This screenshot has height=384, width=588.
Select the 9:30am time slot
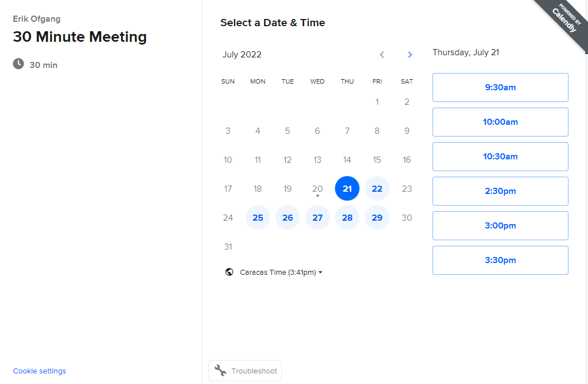coord(500,88)
